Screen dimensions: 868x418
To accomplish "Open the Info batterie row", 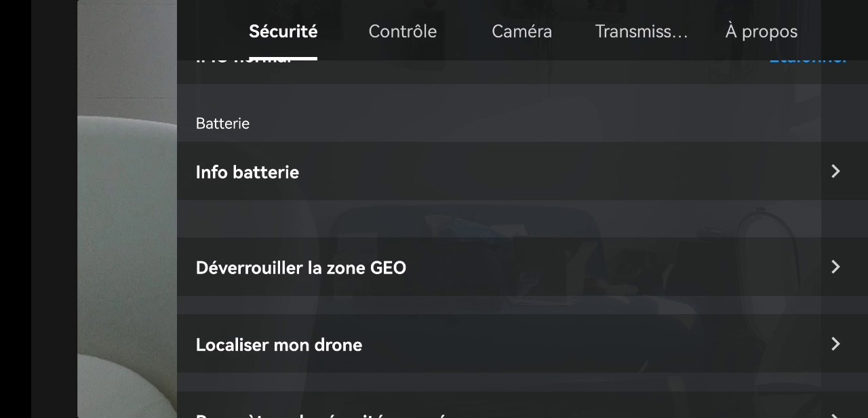I will (522, 171).
